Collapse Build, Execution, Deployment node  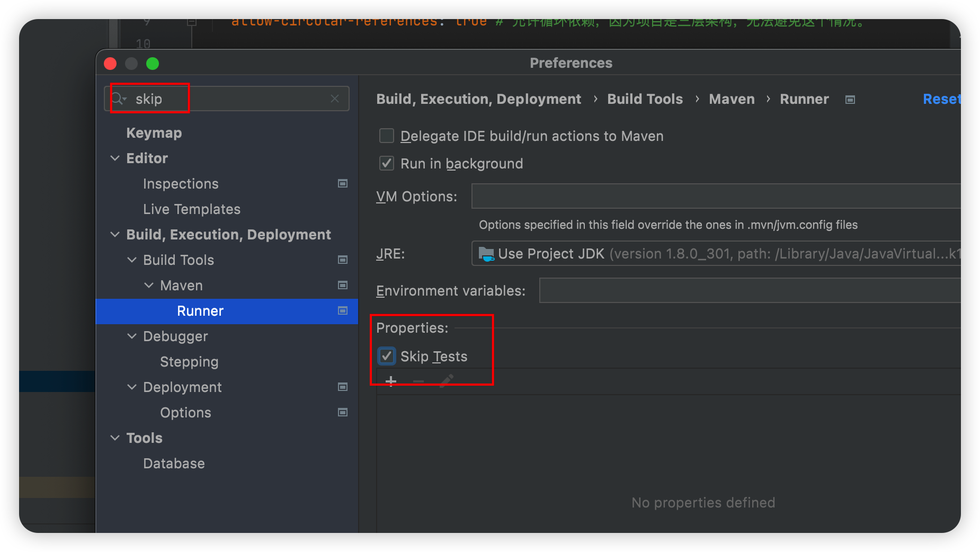[115, 234]
